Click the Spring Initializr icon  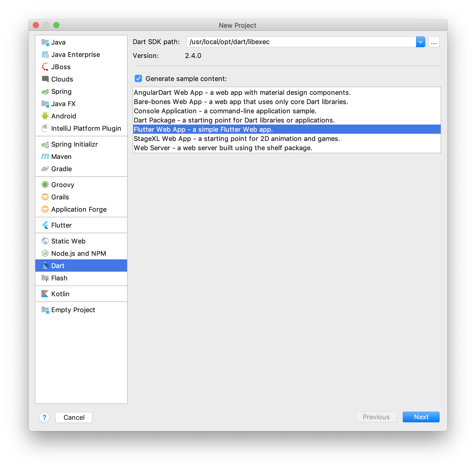45,144
